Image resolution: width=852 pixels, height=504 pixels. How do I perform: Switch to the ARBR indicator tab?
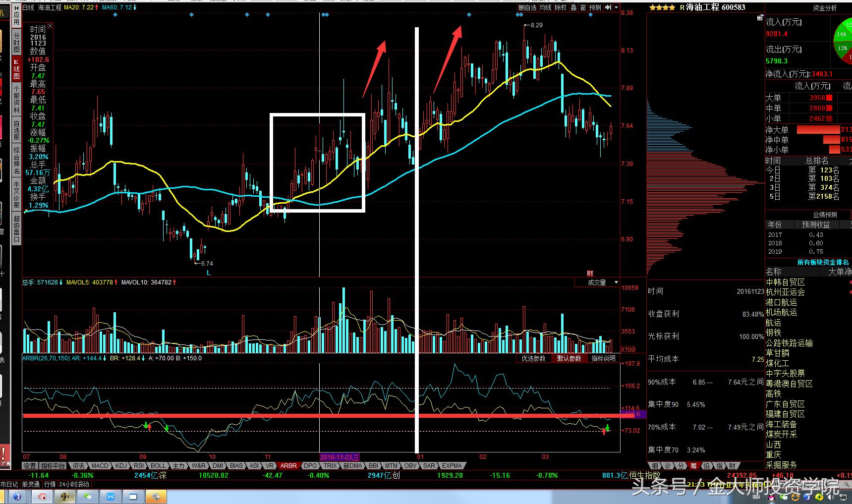(288, 466)
